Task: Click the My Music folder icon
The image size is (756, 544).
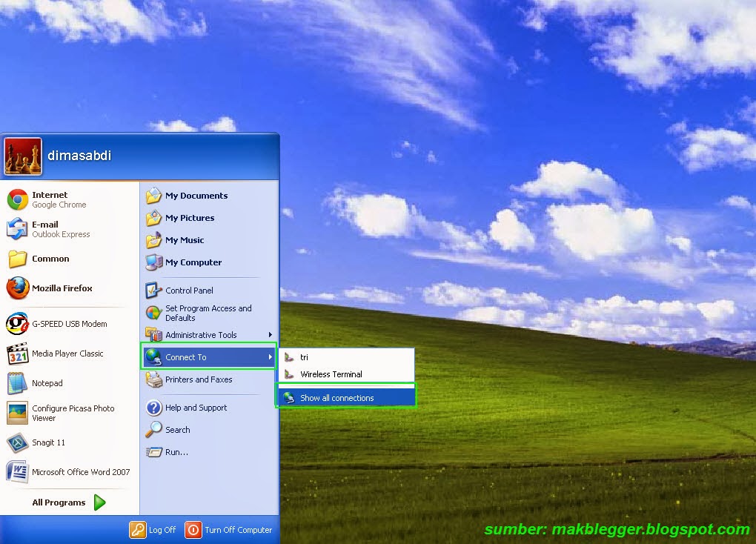Action: tap(154, 240)
